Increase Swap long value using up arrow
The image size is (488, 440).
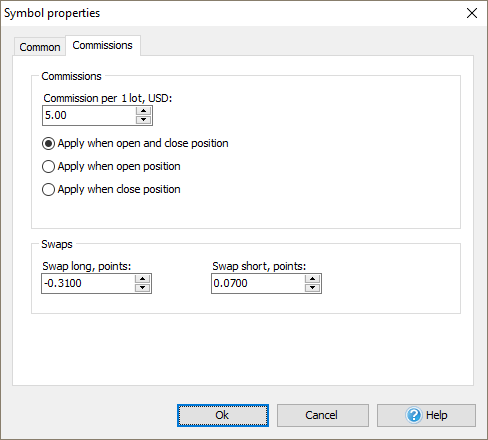click(x=142, y=279)
